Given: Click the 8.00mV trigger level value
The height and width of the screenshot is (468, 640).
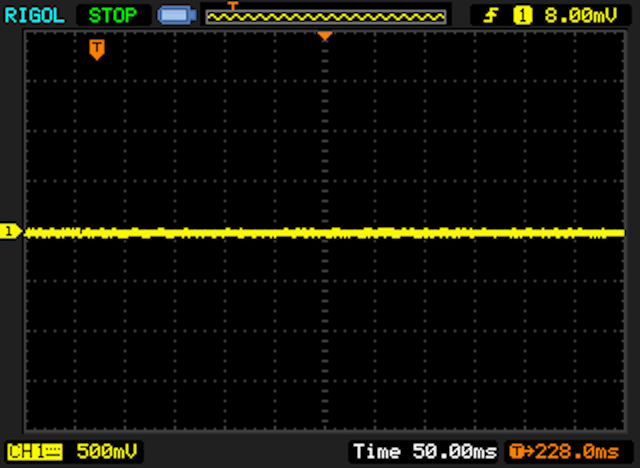Looking at the screenshot, I should coord(581,16).
